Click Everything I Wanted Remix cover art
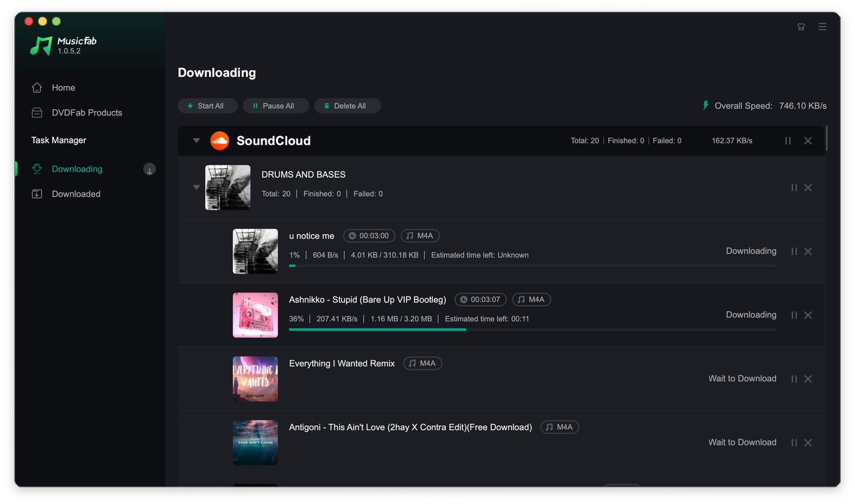Viewport: 855px width, 504px height. tap(255, 379)
